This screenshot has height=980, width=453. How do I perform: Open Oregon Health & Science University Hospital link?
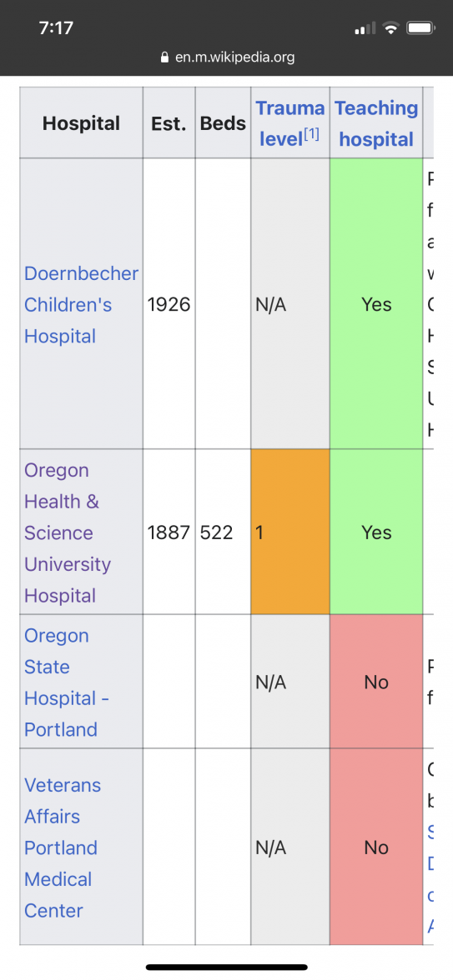(68, 532)
